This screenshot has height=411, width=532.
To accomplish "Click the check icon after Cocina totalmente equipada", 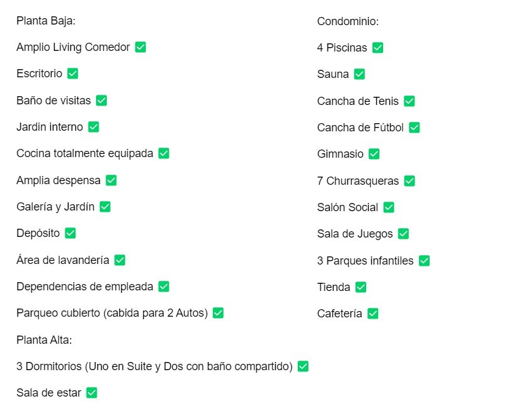I will click(x=164, y=153).
